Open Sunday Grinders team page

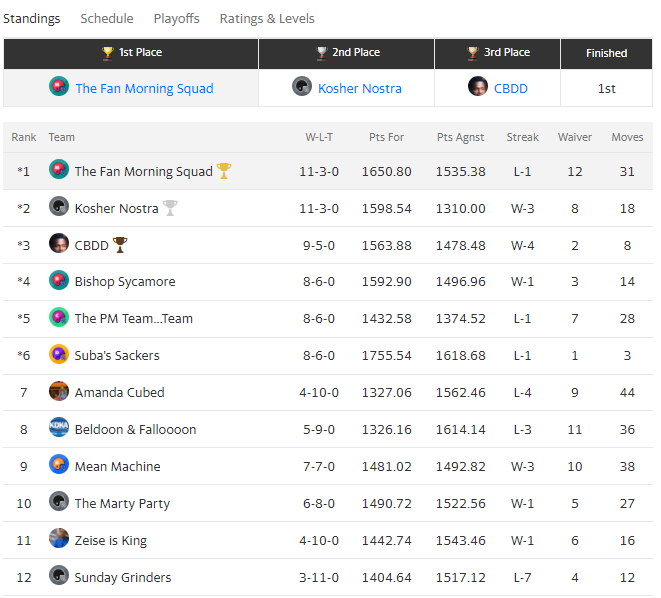122,577
